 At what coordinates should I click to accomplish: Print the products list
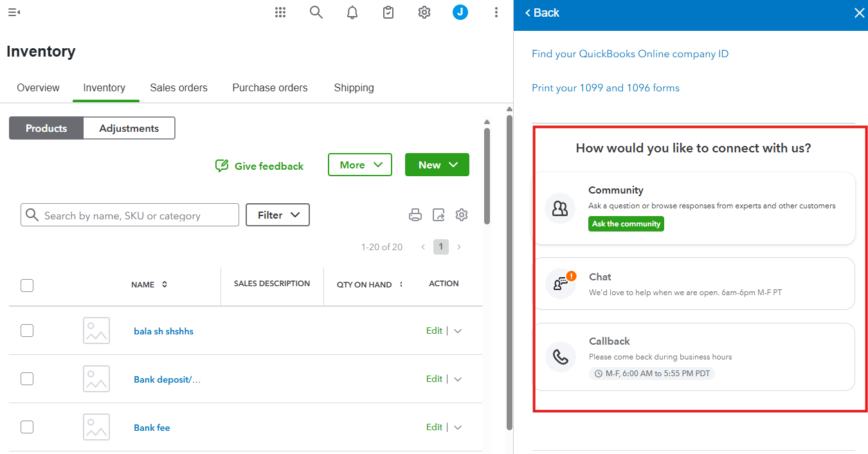[415, 215]
